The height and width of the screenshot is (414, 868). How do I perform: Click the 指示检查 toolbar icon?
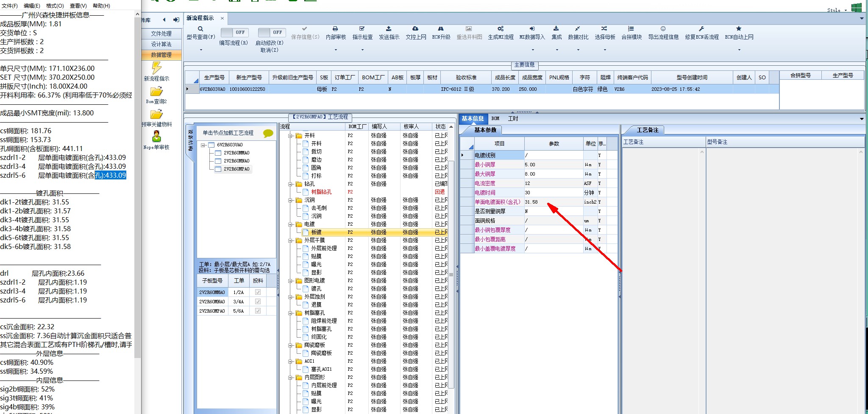pos(362,29)
